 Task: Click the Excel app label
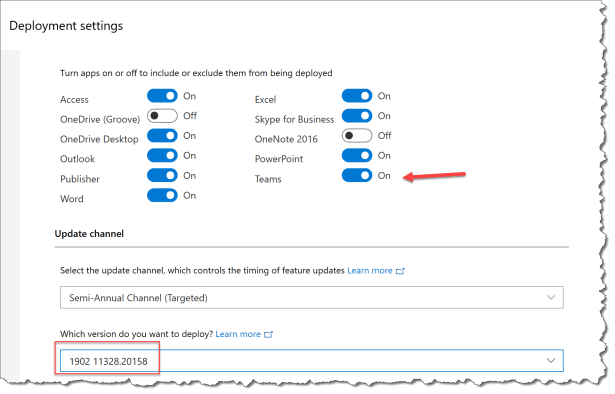click(x=266, y=100)
